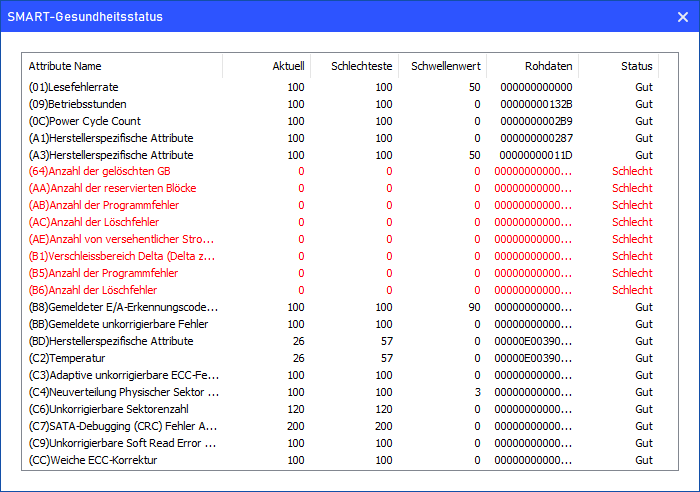The width and height of the screenshot is (700, 492).
Task: Sort by Attribute Name column header
Action: point(122,66)
